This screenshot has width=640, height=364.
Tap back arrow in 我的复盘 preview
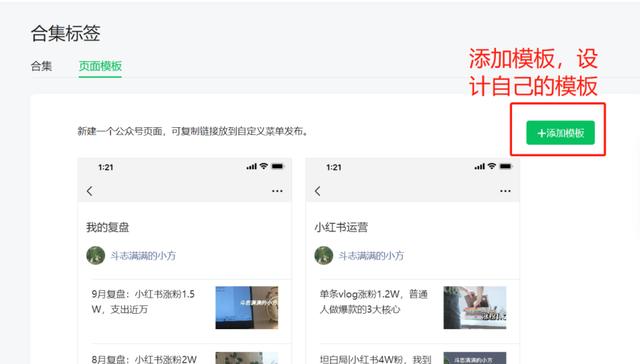[x=90, y=191]
